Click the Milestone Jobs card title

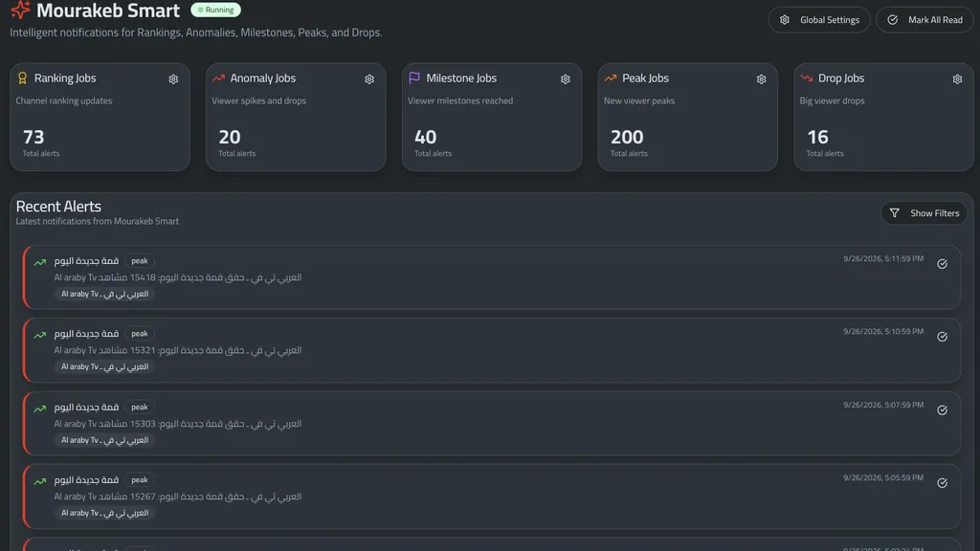pos(461,78)
